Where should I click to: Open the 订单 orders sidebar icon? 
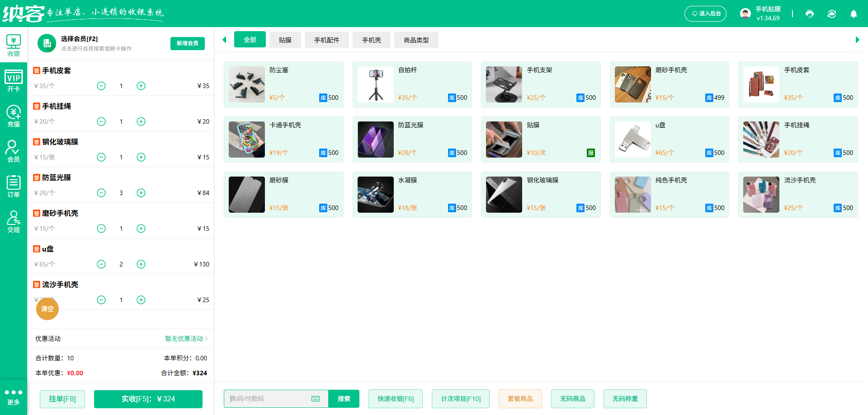14,187
